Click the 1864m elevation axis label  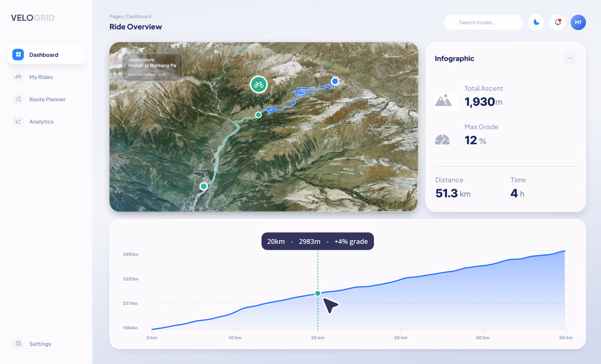click(130, 328)
